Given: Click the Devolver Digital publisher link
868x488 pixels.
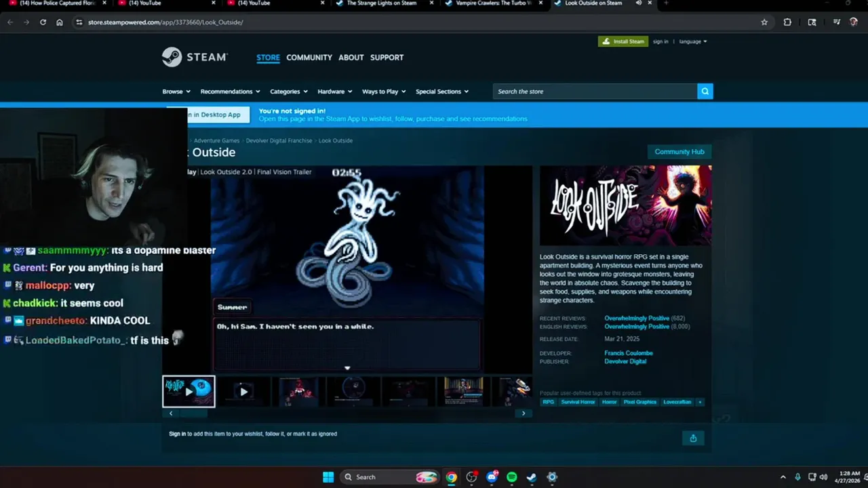Looking at the screenshot, I should tap(625, 362).
